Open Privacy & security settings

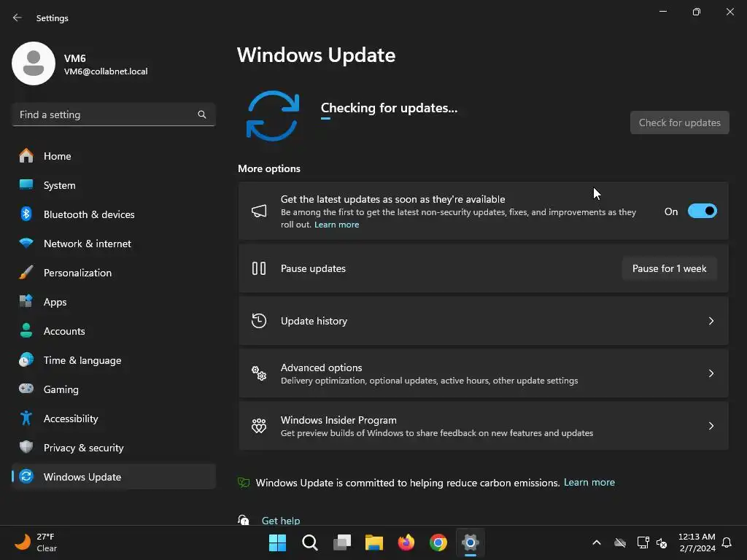113,447
